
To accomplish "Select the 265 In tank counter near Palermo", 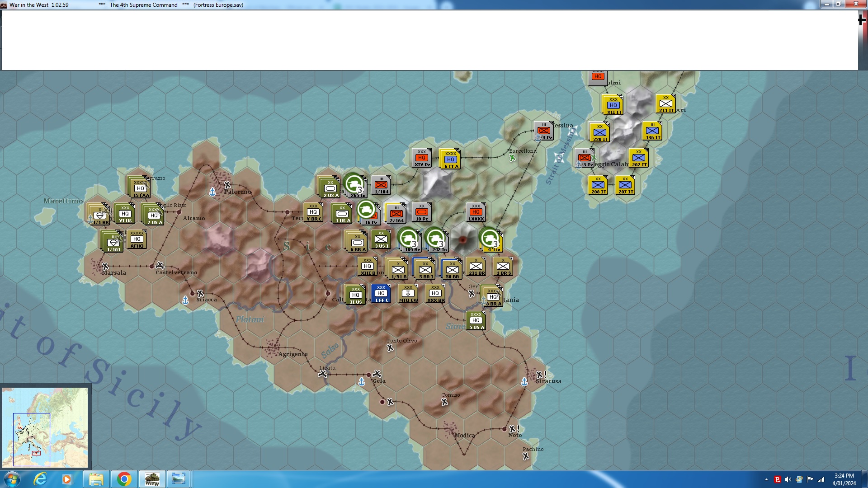I will [354, 185].
